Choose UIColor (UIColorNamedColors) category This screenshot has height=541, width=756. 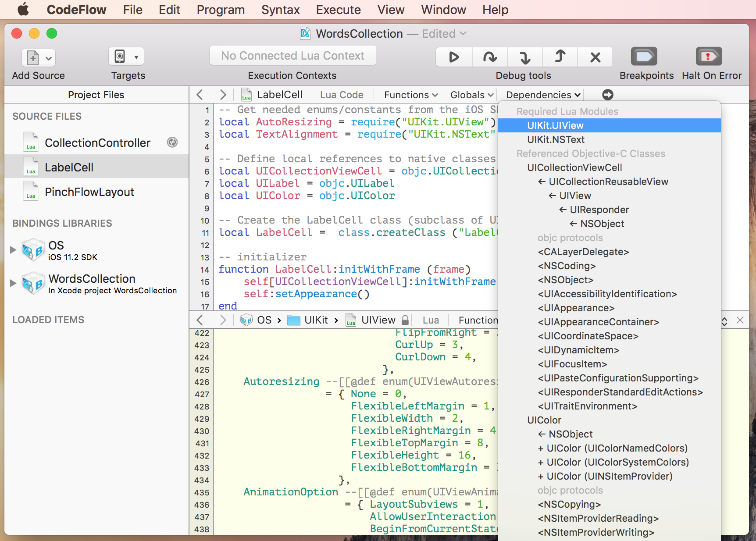pyautogui.click(x=610, y=448)
